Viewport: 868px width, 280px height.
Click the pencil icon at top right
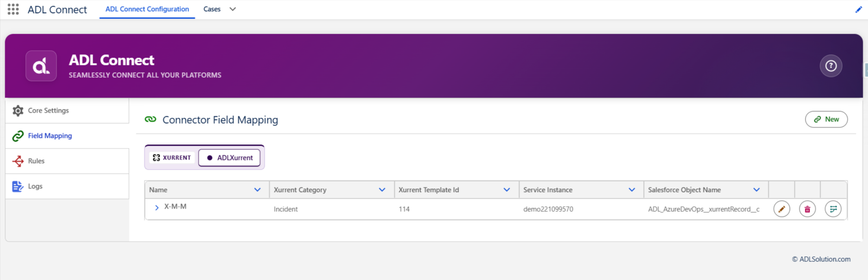[x=859, y=9]
